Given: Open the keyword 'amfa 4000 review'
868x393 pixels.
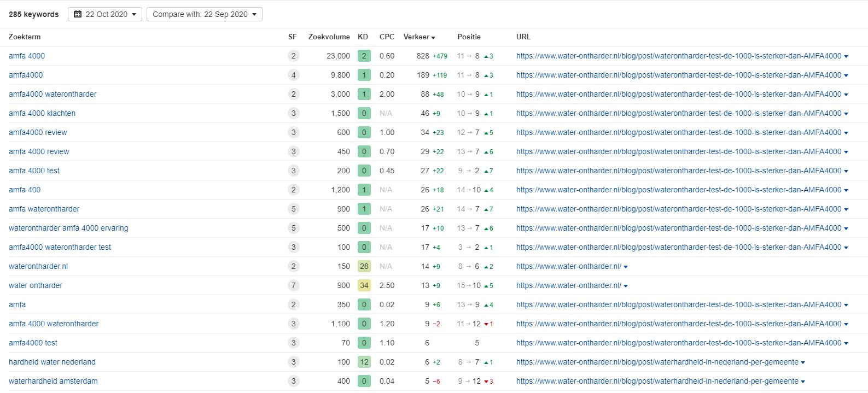Looking at the screenshot, I should click(x=39, y=151).
